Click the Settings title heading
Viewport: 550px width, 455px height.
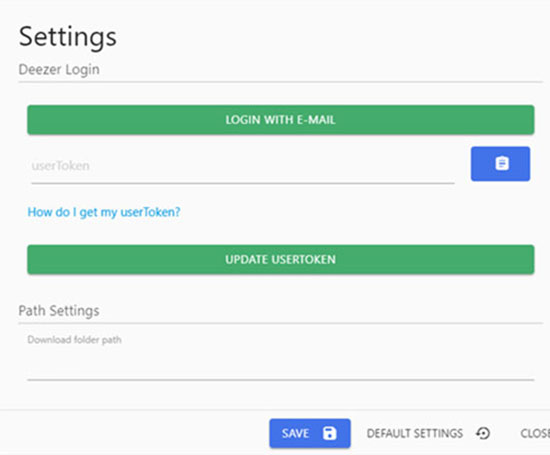click(68, 37)
